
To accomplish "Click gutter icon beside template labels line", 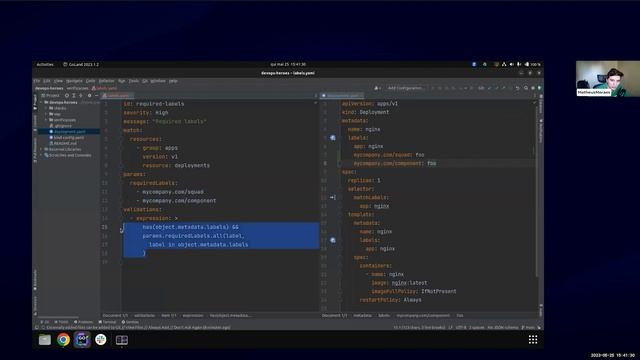I will pos(333,240).
